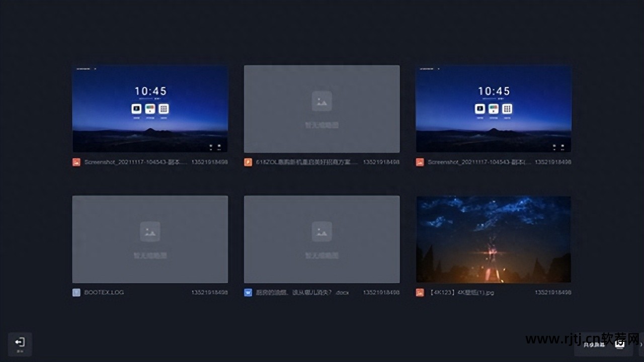Open the placeholder thumbnail of the .docx document
The image size is (644, 362).
[322, 239]
